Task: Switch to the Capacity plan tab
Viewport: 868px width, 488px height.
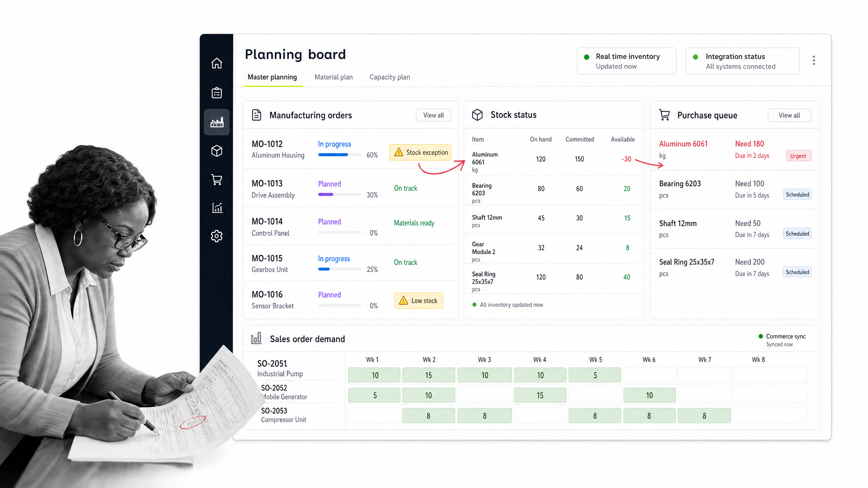Action: pyautogui.click(x=389, y=77)
